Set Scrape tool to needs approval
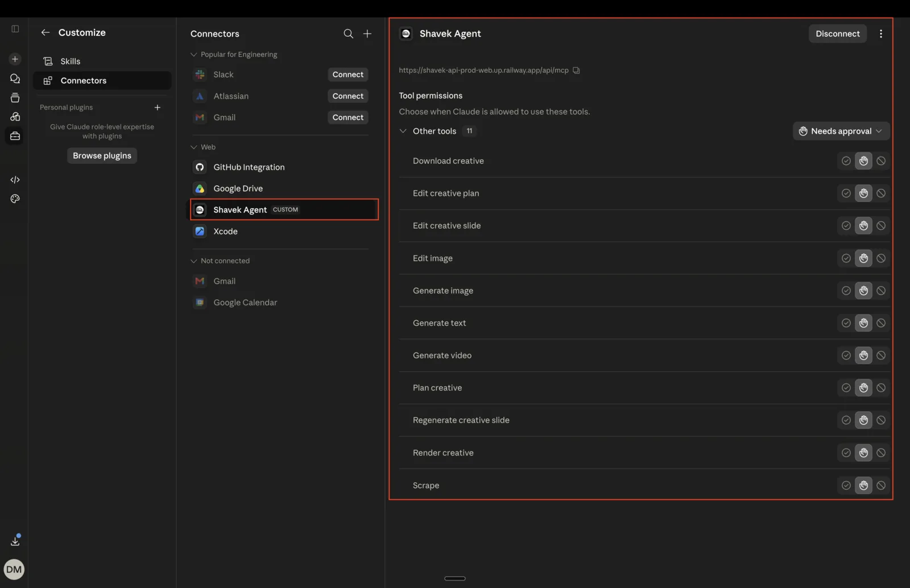The height and width of the screenshot is (588, 910). tap(863, 485)
